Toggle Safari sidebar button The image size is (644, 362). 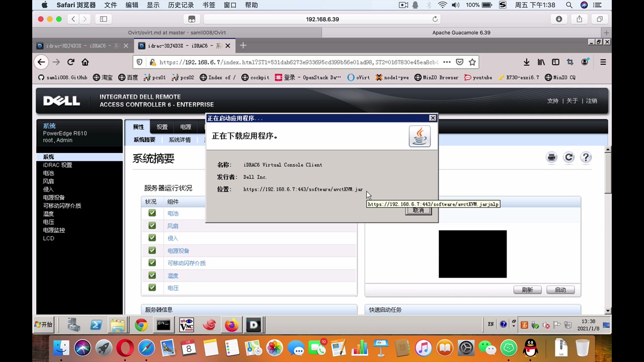coord(104,19)
